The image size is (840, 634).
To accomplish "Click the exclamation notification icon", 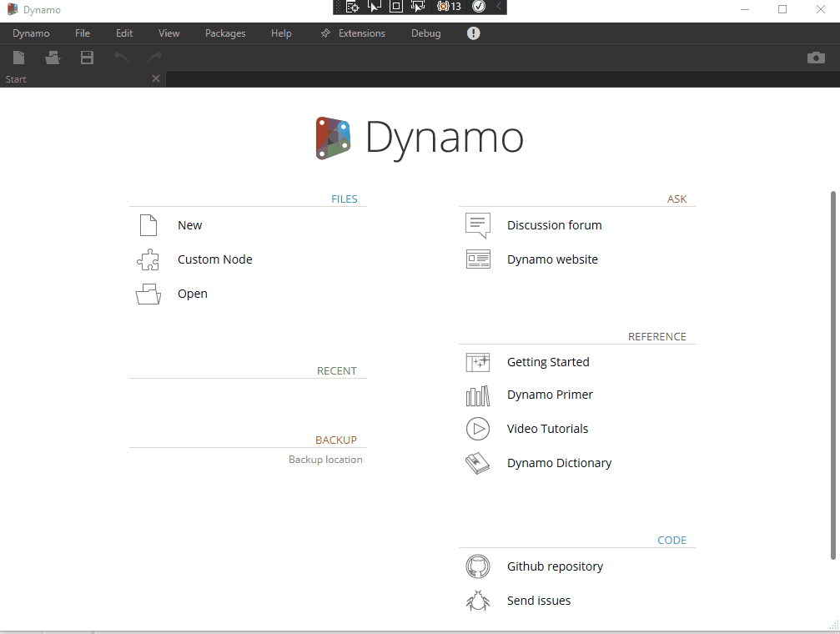I will coord(474,33).
